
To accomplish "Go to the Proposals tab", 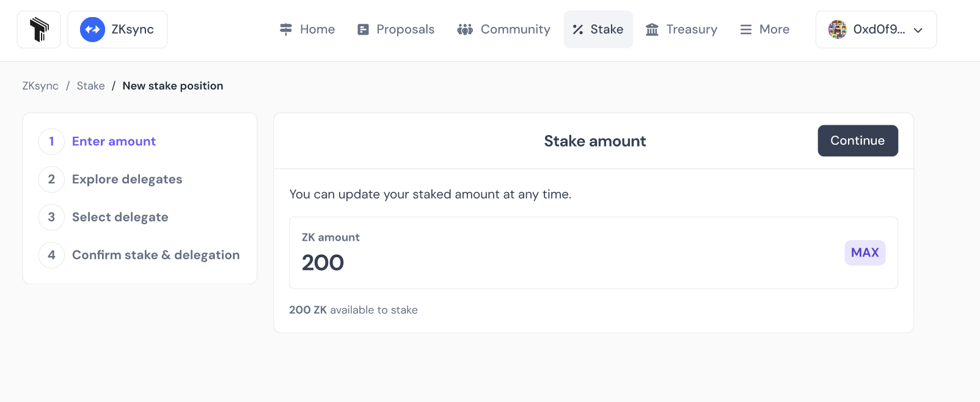I will pyautogui.click(x=396, y=29).
